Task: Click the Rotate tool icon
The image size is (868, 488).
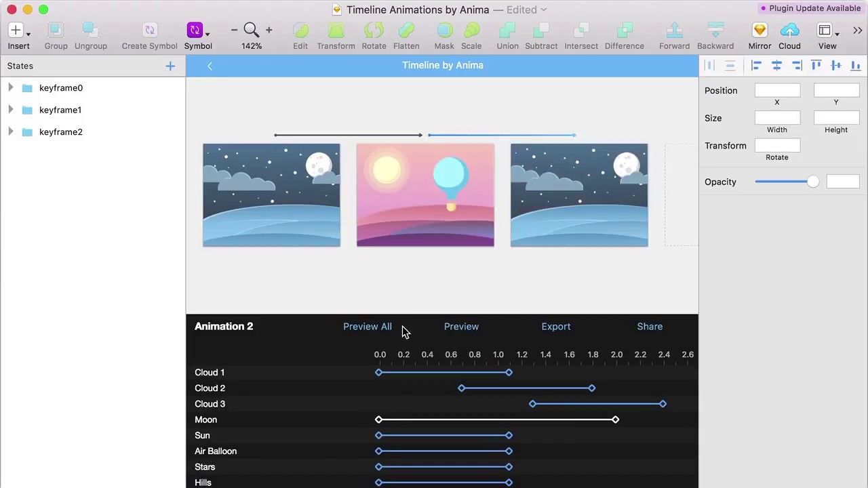Action: coord(374,30)
